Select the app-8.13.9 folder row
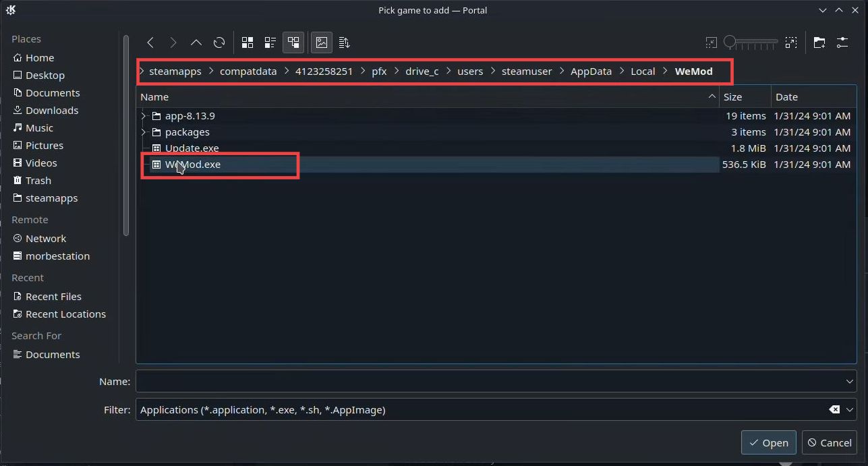This screenshot has height=466, width=868. click(x=496, y=116)
